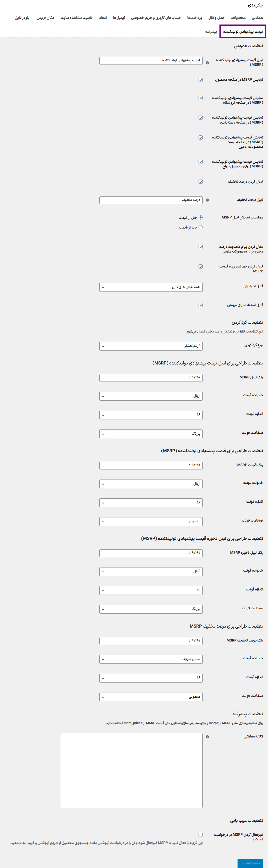Click the 'لیبل درصد تخفیف' text field

point(151,200)
